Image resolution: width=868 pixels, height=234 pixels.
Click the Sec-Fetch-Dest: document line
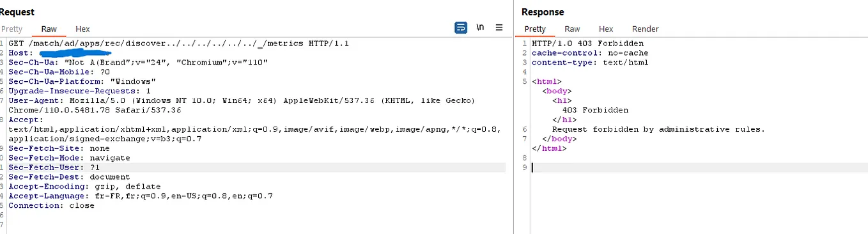pyautogui.click(x=69, y=177)
